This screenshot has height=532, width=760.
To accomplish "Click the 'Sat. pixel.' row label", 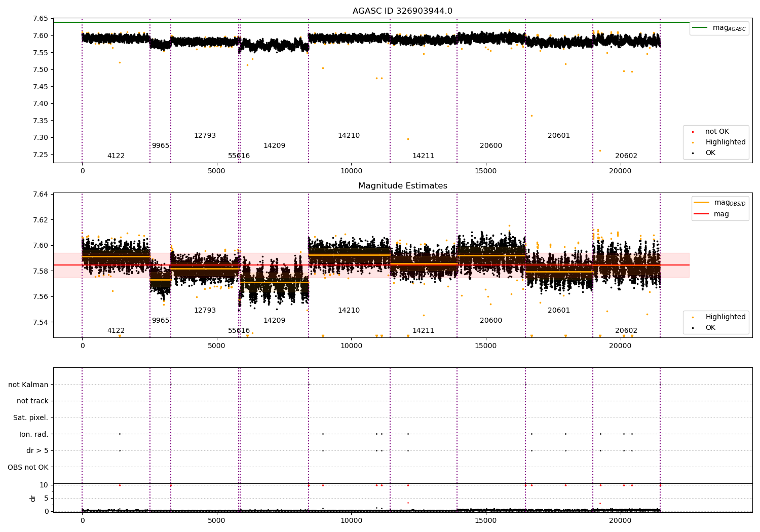I will pos(31,418).
